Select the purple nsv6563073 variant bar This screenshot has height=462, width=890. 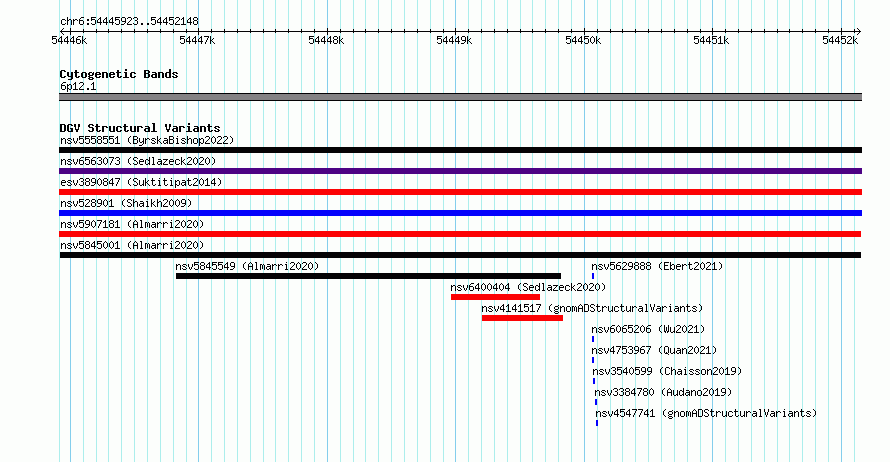[460, 171]
